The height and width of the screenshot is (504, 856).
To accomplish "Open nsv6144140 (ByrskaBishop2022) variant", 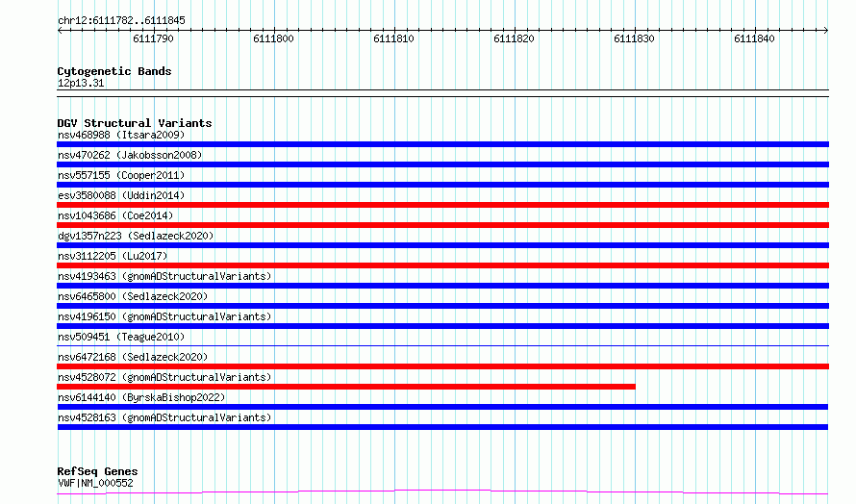I will [x=141, y=397].
